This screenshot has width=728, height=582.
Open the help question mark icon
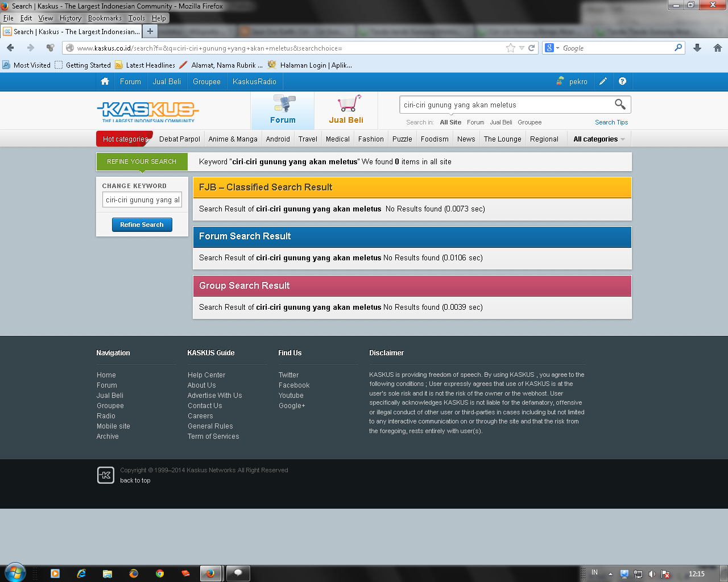click(x=622, y=81)
